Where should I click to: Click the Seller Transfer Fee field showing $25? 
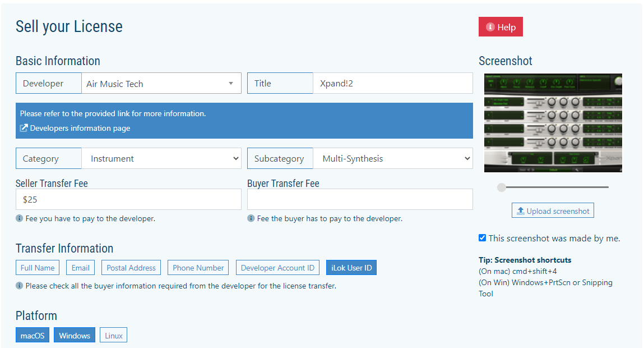click(x=128, y=199)
